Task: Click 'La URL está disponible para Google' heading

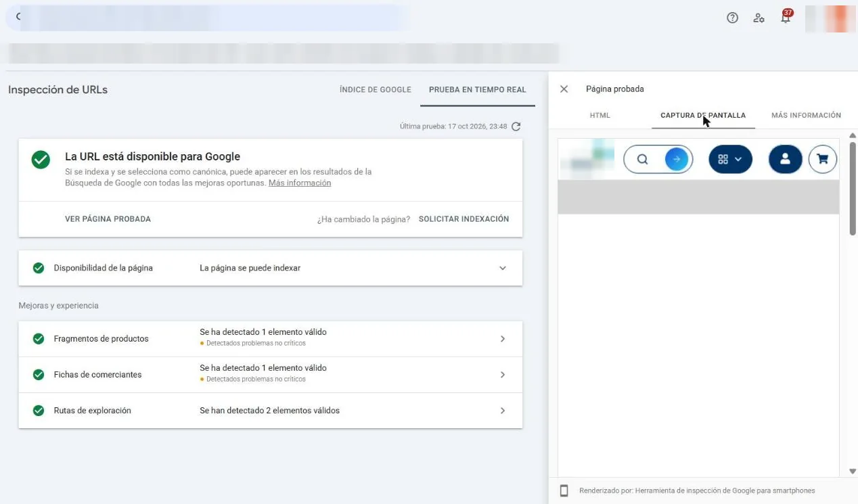Action: point(152,157)
